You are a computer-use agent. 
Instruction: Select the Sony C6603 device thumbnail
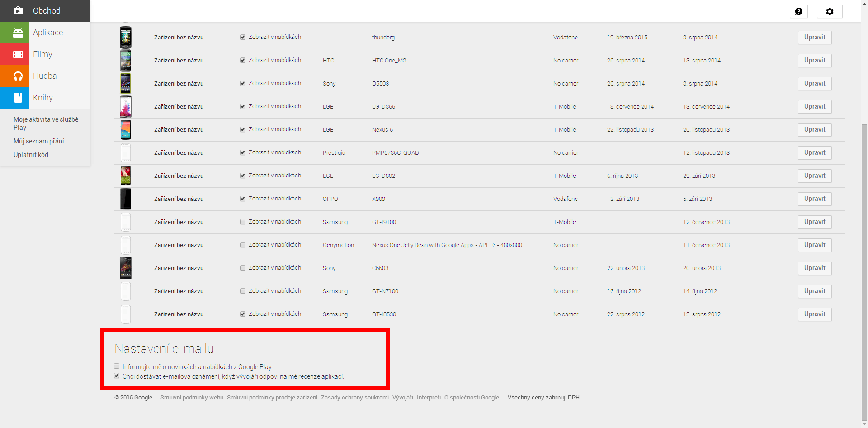[126, 268]
